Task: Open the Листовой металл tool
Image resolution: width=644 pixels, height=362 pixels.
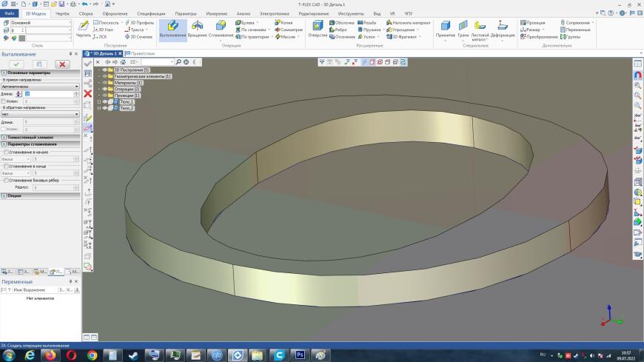Action: pos(480,31)
